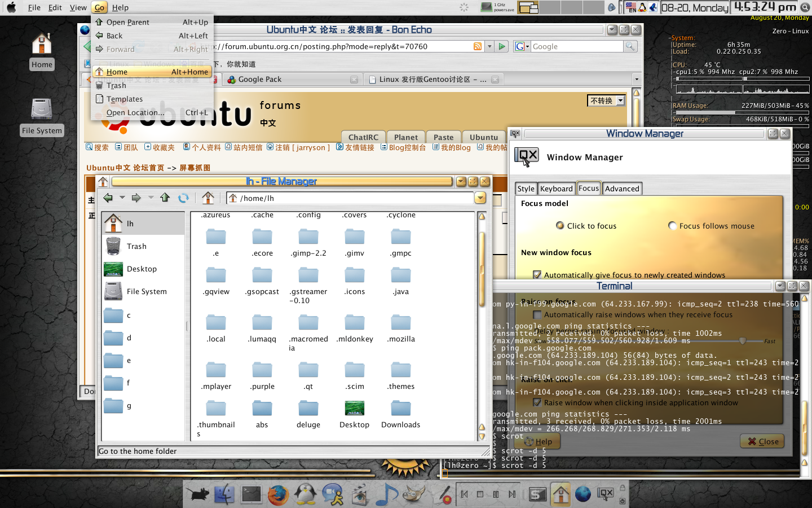Launch Finder face icon in the dock
This screenshot has width=812, height=508.
(x=224, y=494)
